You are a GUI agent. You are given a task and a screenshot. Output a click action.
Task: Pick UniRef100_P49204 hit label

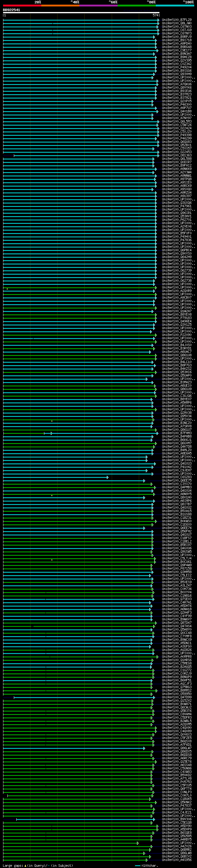[176, 67]
